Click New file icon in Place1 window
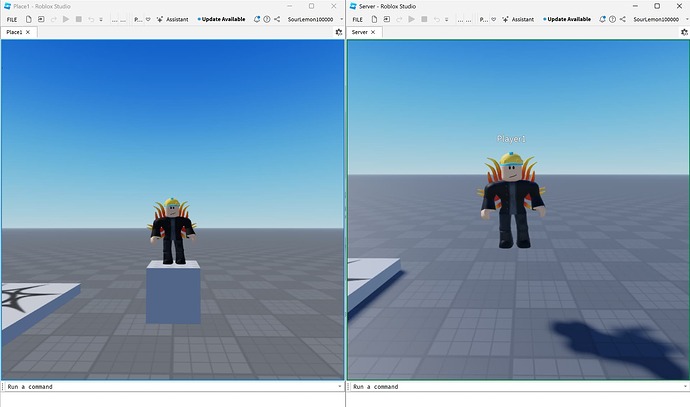The image size is (690, 407). [x=29, y=19]
